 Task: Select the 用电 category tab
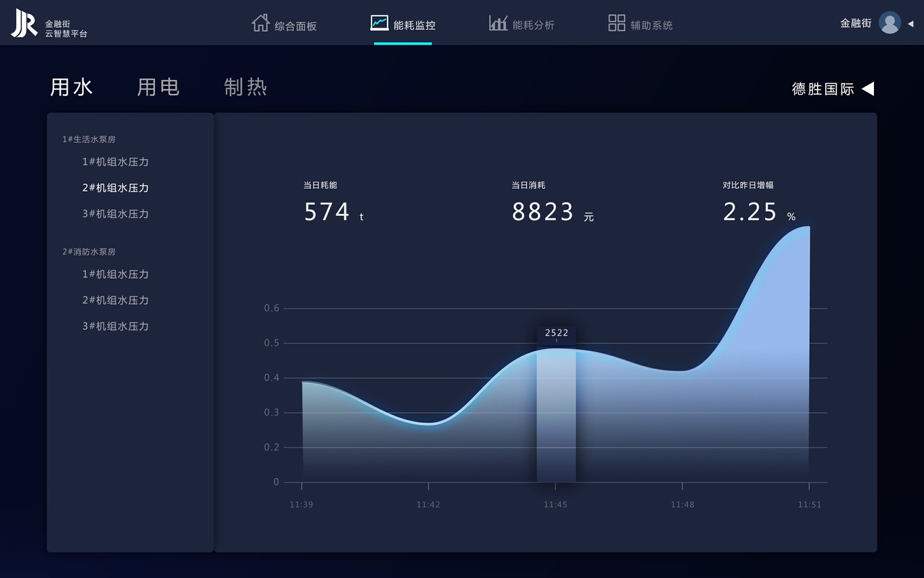click(158, 87)
